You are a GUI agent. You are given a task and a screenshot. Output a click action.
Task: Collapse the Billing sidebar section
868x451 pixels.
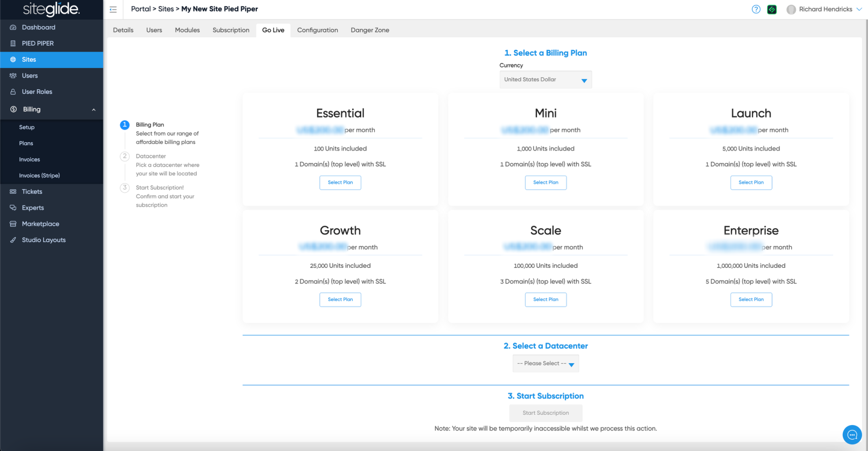point(93,110)
